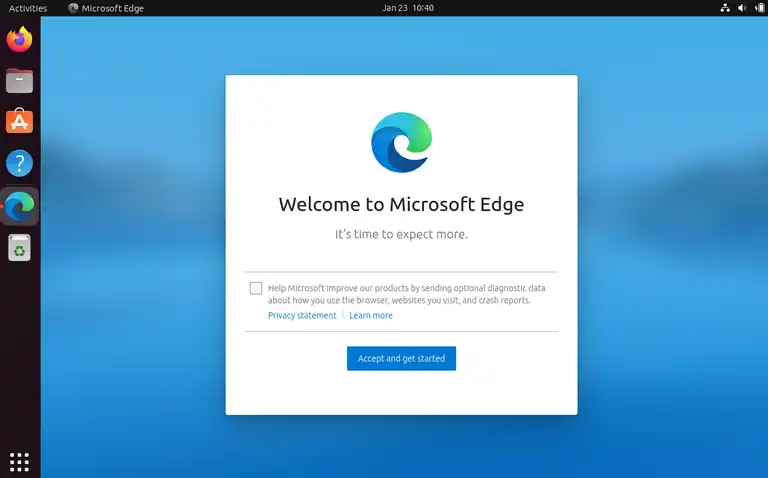This screenshot has height=478, width=768.
Task: Open the Activities overview
Action: point(28,8)
